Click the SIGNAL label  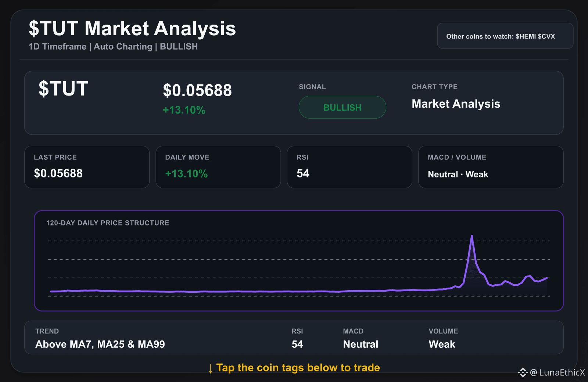click(312, 87)
